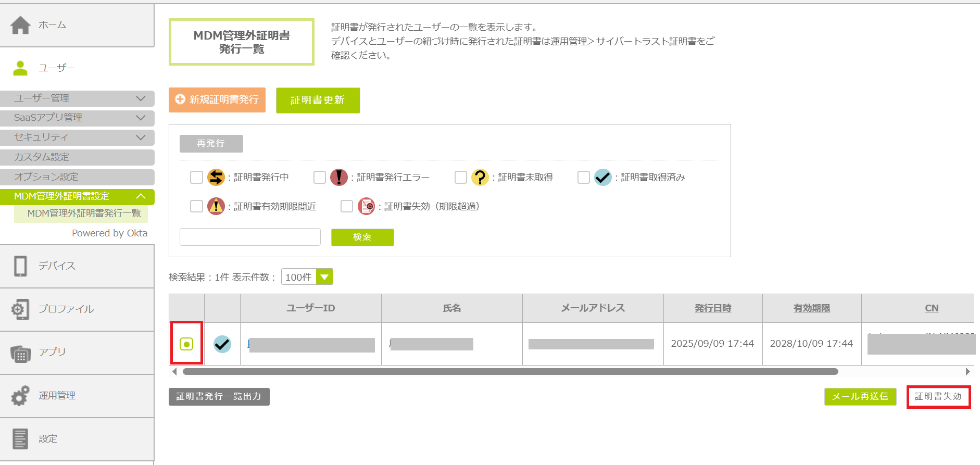
Task: Click the checkmark status icon in table row
Action: click(222, 344)
